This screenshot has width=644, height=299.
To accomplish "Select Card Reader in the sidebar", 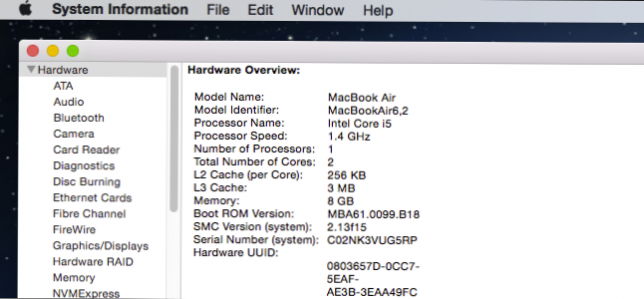I will tap(86, 150).
